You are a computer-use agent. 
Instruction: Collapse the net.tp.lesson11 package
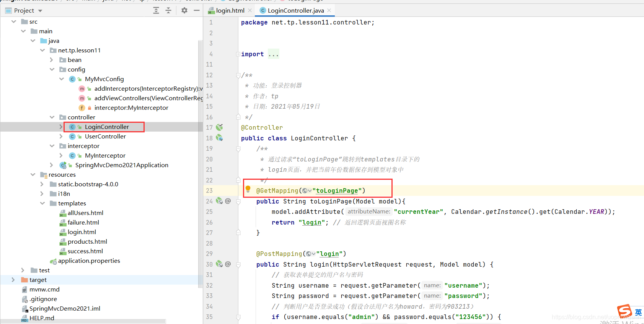coord(42,50)
